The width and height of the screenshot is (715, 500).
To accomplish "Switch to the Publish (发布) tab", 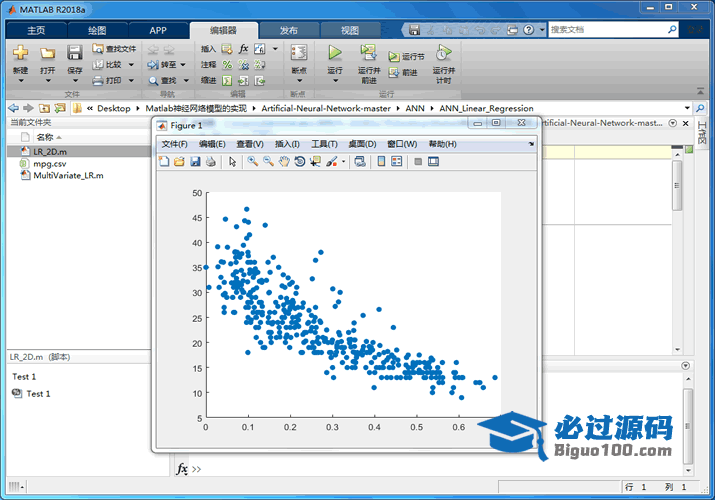I will click(289, 31).
